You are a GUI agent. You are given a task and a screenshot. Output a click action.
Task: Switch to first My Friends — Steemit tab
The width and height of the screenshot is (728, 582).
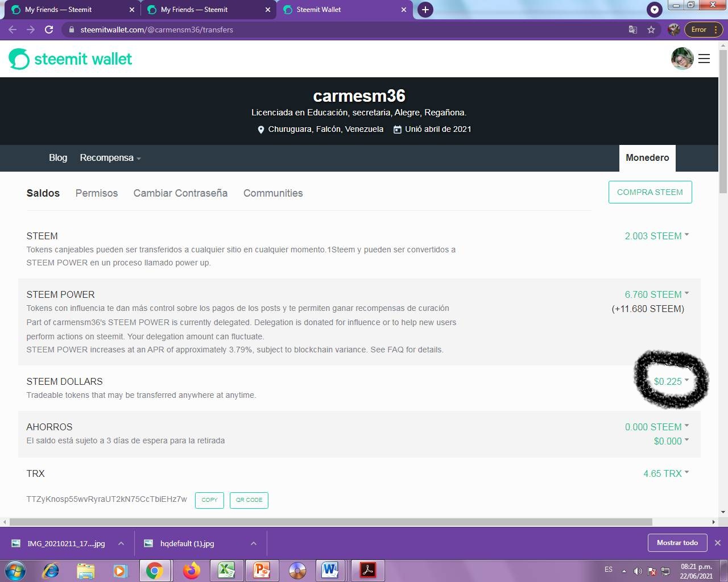tap(71, 10)
